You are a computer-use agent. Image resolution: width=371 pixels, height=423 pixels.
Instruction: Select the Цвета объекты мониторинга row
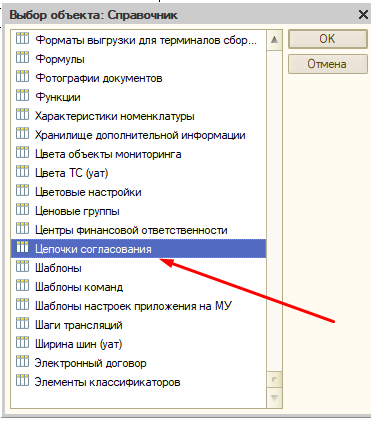[138, 154]
